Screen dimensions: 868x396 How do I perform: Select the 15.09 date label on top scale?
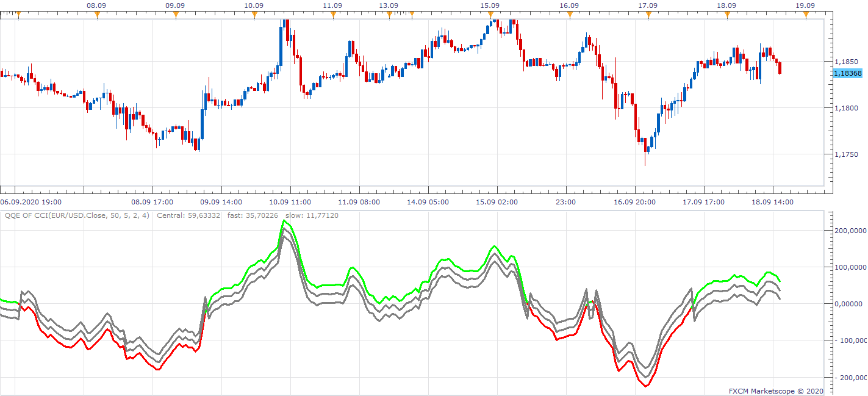click(490, 5)
